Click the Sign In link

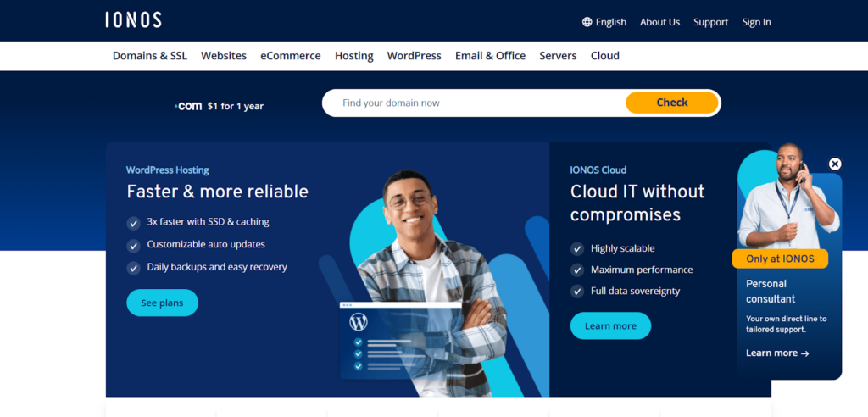tap(756, 22)
